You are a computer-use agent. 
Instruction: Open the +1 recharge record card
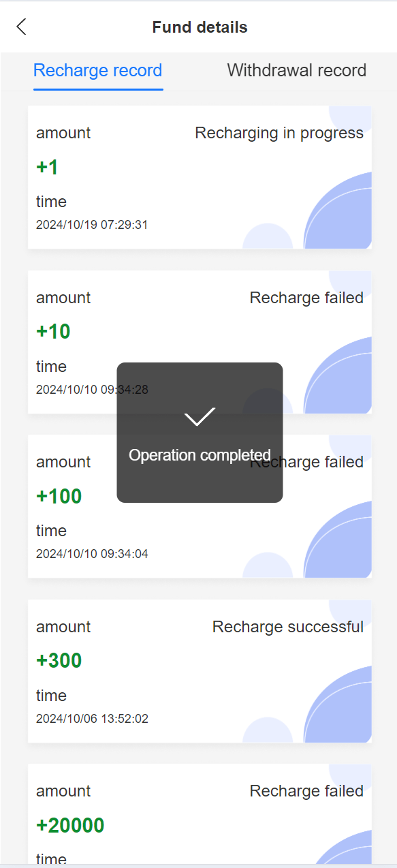(x=200, y=177)
